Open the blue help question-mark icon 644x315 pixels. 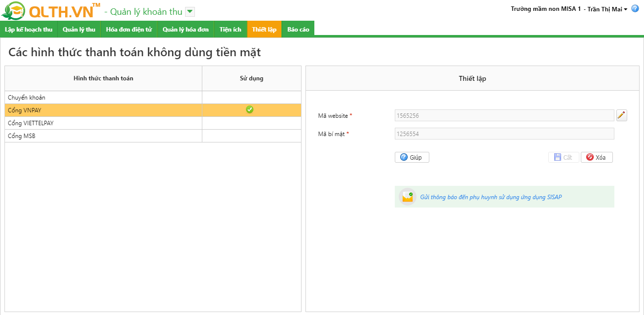pyautogui.click(x=635, y=9)
